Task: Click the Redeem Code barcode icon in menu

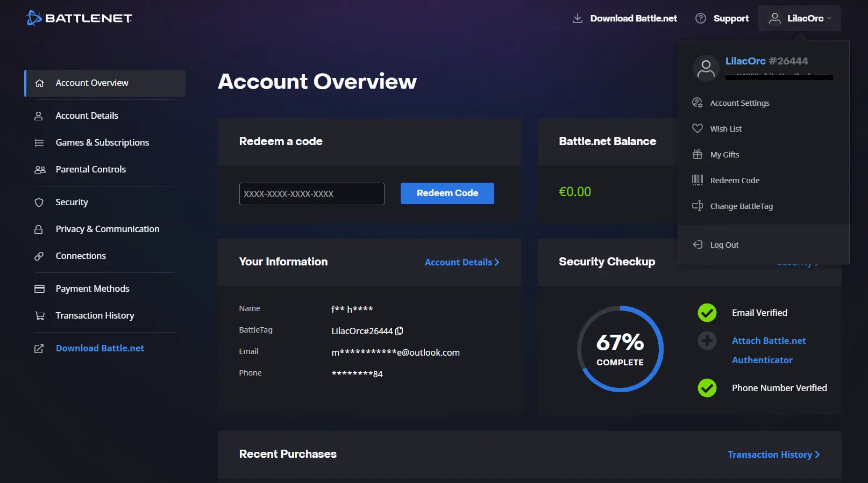Action: pyautogui.click(x=697, y=180)
